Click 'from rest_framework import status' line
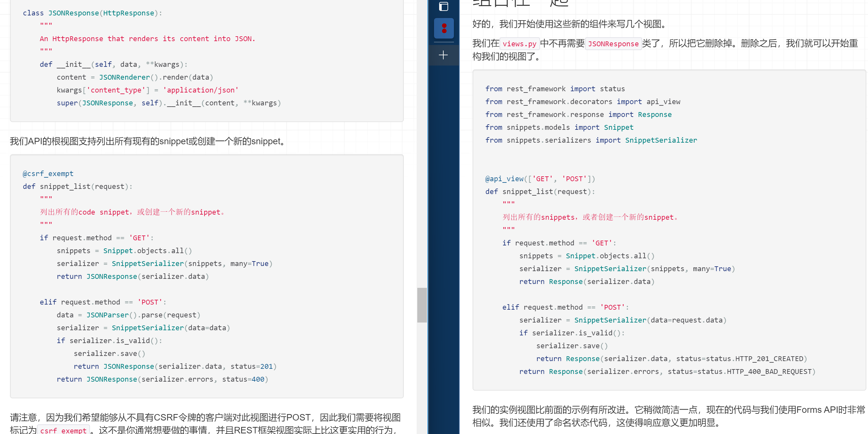The height and width of the screenshot is (434, 868). coord(555,89)
